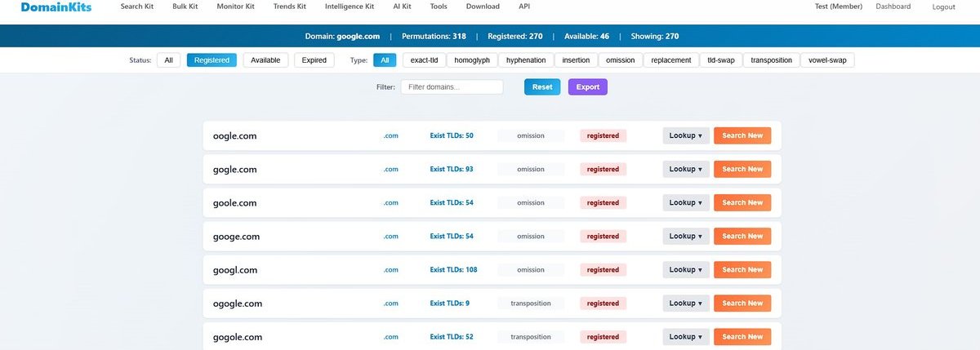The image size is (980, 350).
Task: Filter by tld-swap type
Action: 720,60
